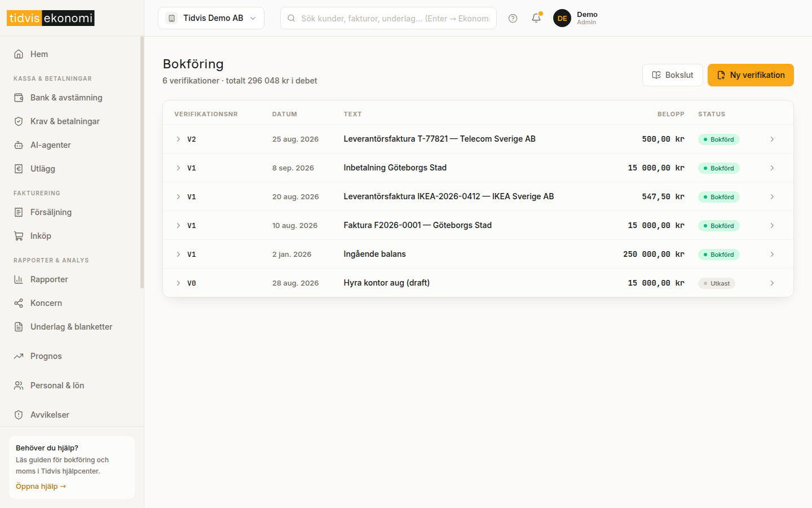This screenshot has height=508, width=812.
Task: Click the Försäljning document icon
Action: pyautogui.click(x=19, y=212)
